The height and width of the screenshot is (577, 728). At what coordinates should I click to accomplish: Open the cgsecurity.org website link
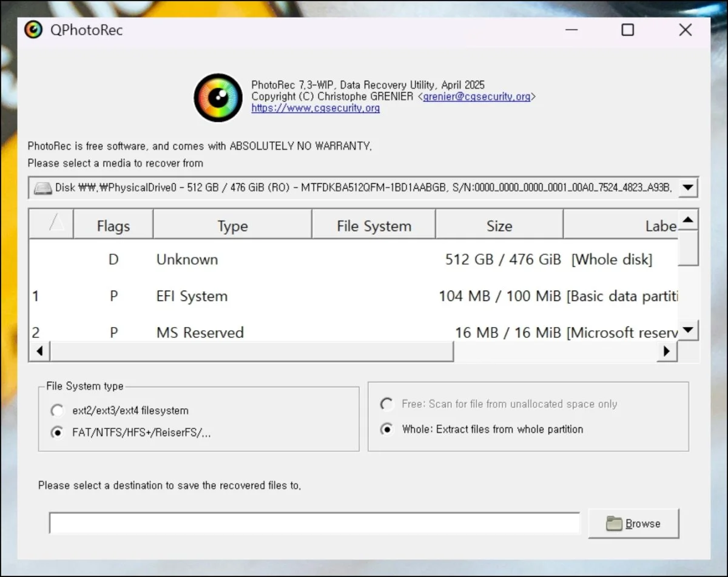click(x=315, y=108)
